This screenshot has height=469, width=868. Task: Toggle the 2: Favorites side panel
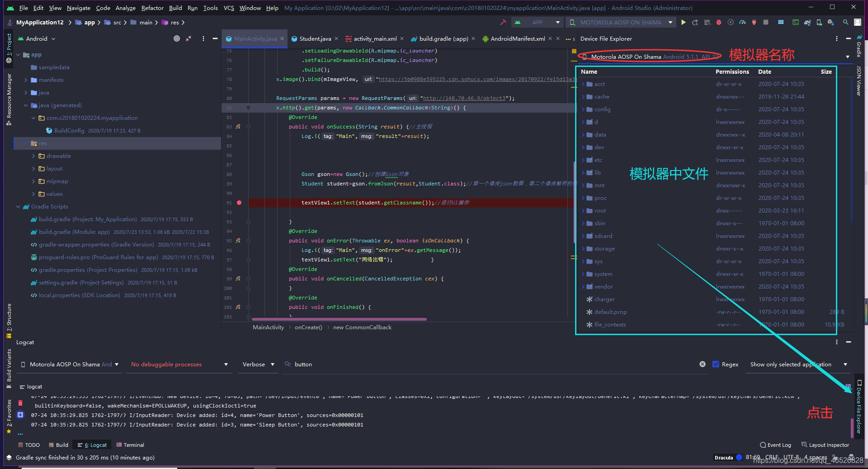coord(9,417)
